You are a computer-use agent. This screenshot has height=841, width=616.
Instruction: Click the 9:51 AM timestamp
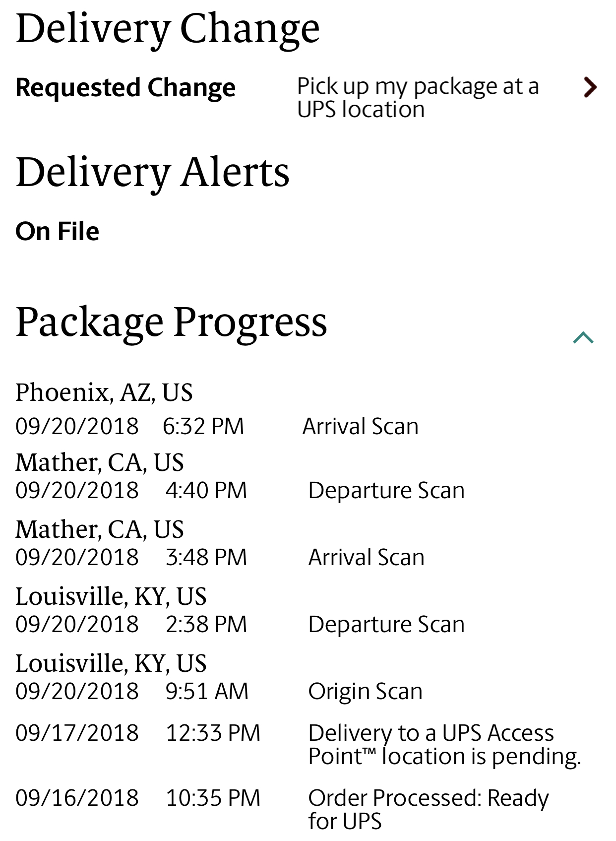207,692
